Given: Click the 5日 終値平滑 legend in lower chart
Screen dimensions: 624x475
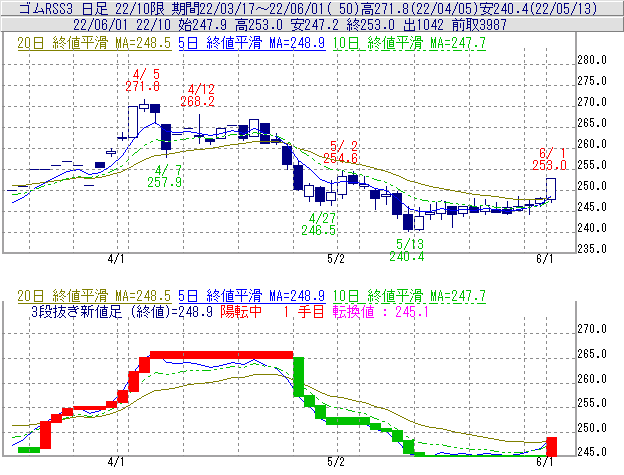Looking at the screenshot, I should (x=252, y=296).
